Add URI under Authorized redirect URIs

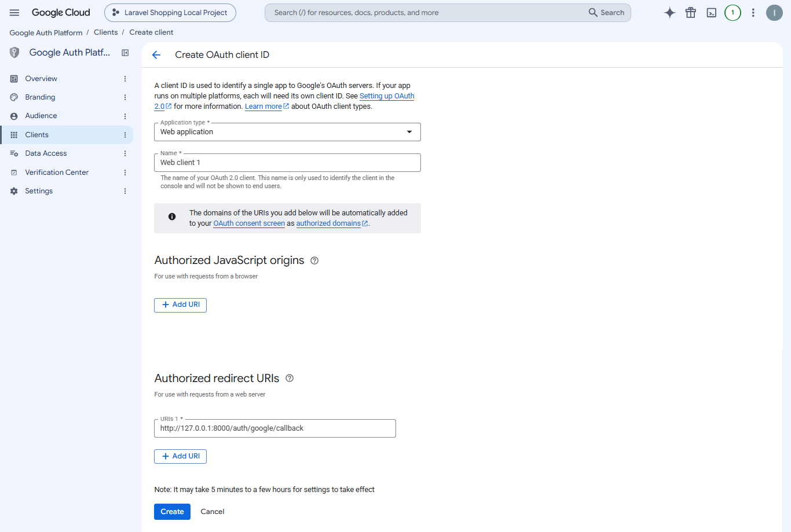point(180,457)
